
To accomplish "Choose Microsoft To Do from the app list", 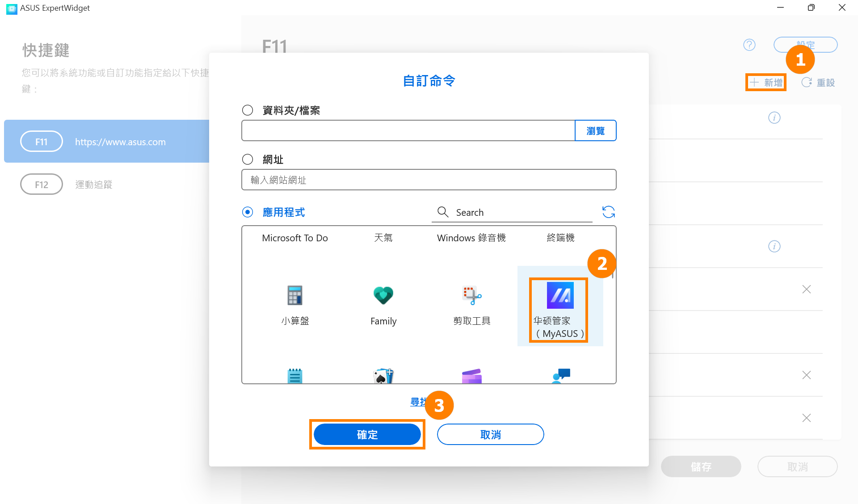I will pyautogui.click(x=294, y=238).
